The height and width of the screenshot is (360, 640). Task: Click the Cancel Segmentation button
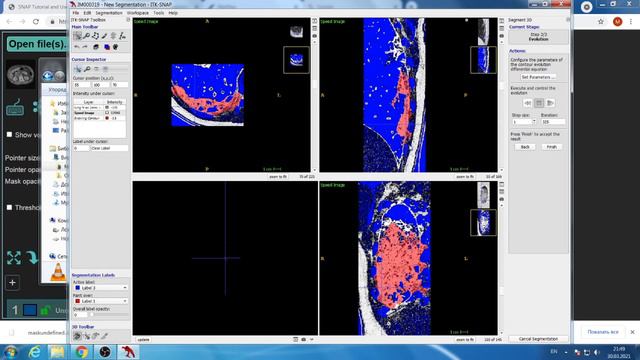(538, 339)
